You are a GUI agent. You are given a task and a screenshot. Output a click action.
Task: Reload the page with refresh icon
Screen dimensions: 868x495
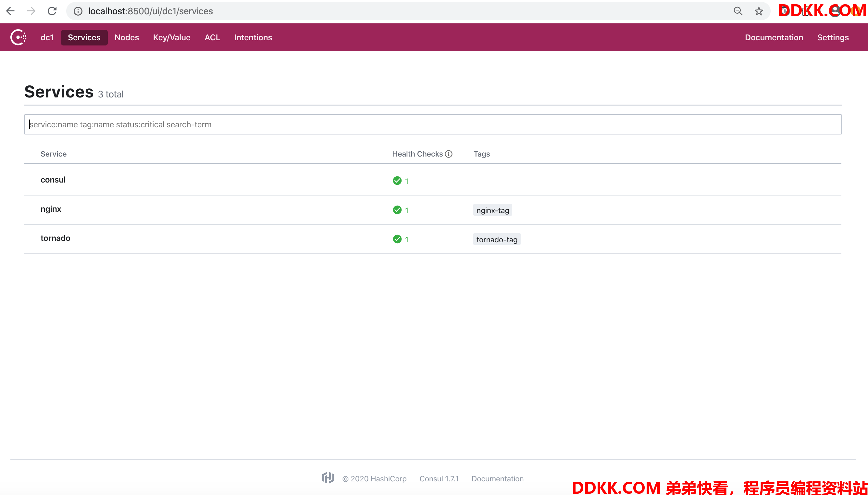52,11
